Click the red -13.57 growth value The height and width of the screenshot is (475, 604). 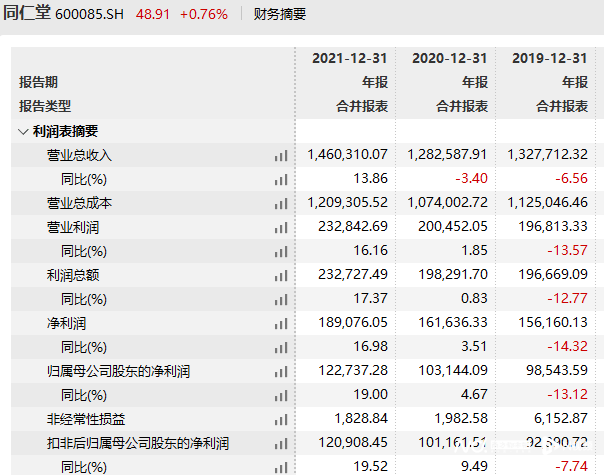(x=568, y=250)
